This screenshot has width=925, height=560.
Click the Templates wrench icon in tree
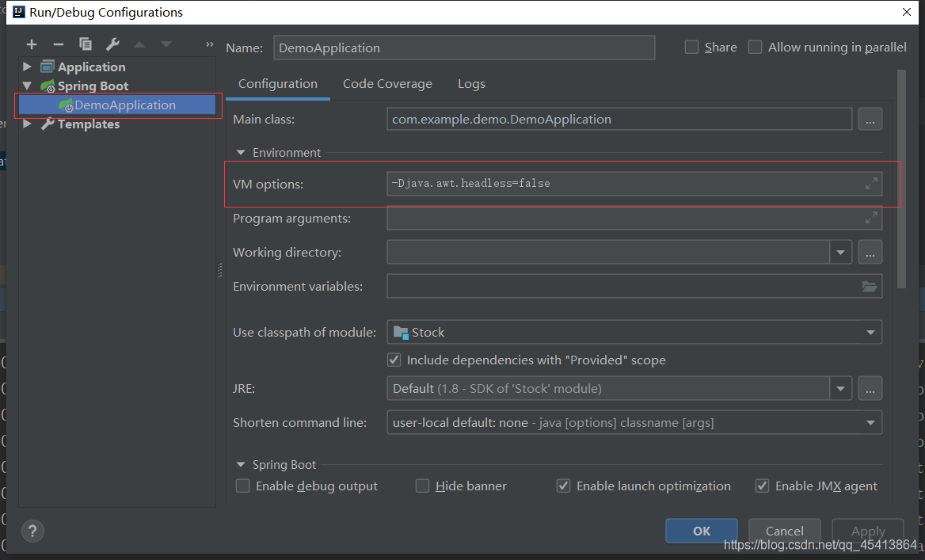pyautogui.click(x=48, y=124)
